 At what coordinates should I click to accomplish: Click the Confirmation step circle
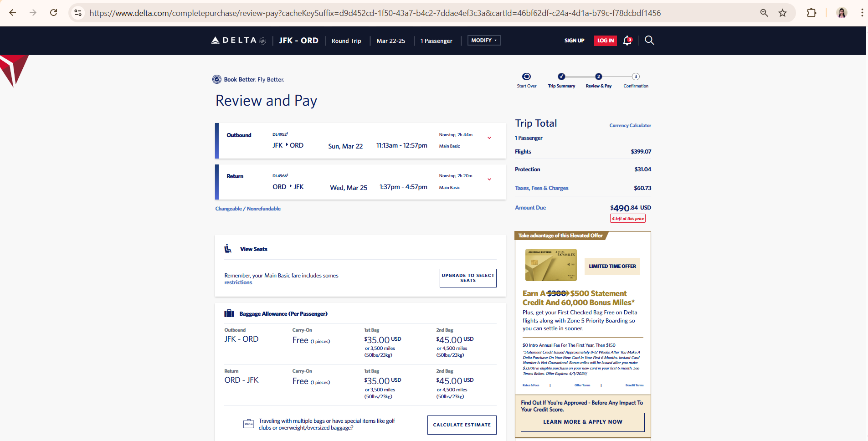click(x=636, y=77)
